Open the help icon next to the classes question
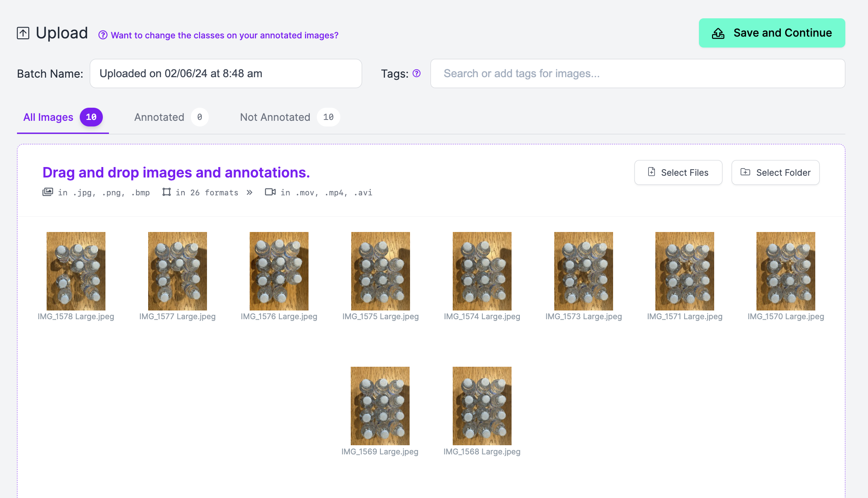The height and width of the screenshot is (498, 868). coord(103,35)
